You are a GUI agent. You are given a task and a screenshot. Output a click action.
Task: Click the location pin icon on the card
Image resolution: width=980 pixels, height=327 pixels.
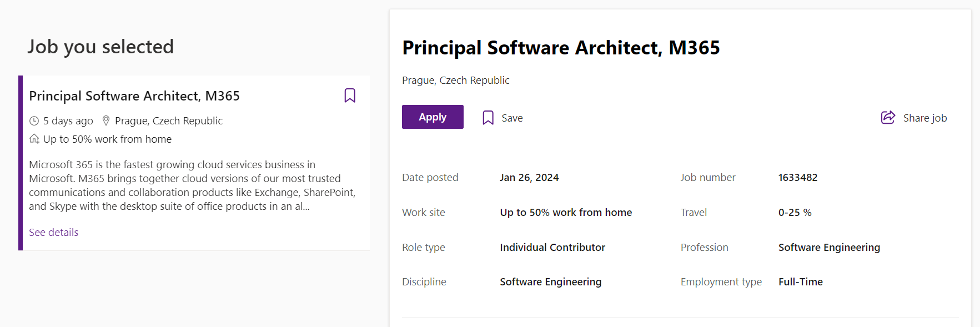pyautogui.click(x=106, y=120)
